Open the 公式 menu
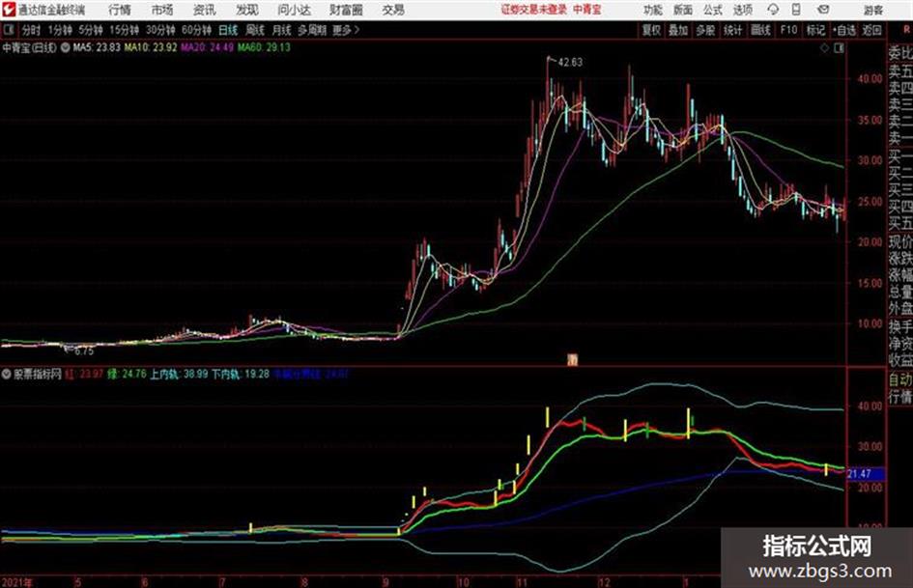This screenshot has height=588, width=913. [713, 10]
